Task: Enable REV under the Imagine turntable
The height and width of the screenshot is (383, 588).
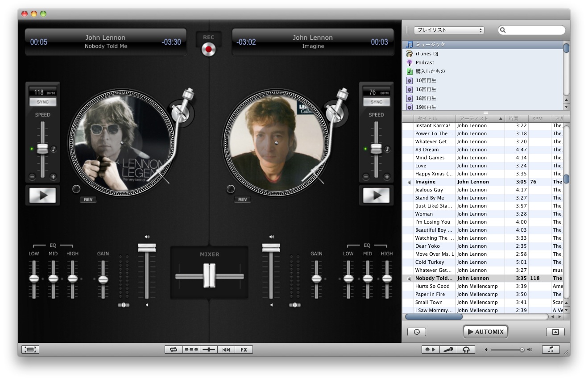Action: (243, 200)
